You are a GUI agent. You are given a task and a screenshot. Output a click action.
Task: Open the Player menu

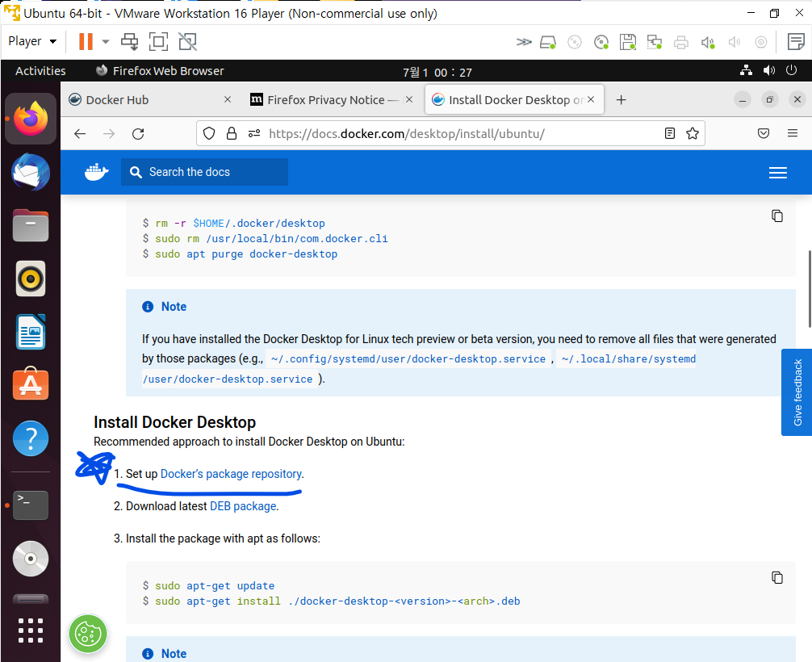pyautogui.click(x=32, y=41)
